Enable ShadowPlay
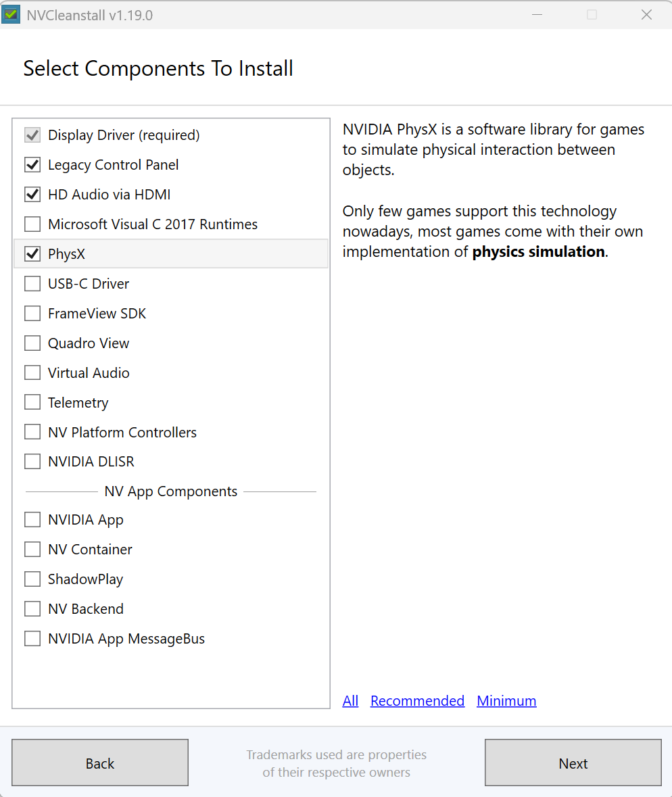The image size is (672, 797). click(x=32, y=579)
